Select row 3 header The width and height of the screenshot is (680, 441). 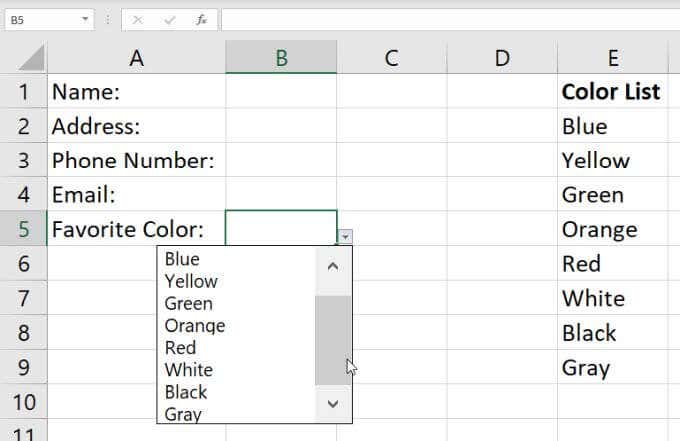pos(23,160)
